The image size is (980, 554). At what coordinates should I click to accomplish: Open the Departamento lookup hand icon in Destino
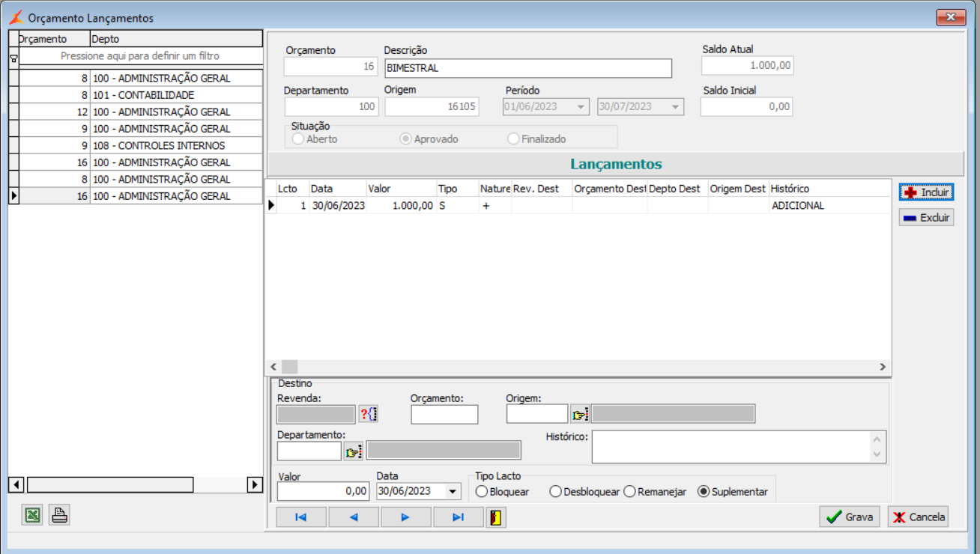pyautogui.click(x=354, y=451)
